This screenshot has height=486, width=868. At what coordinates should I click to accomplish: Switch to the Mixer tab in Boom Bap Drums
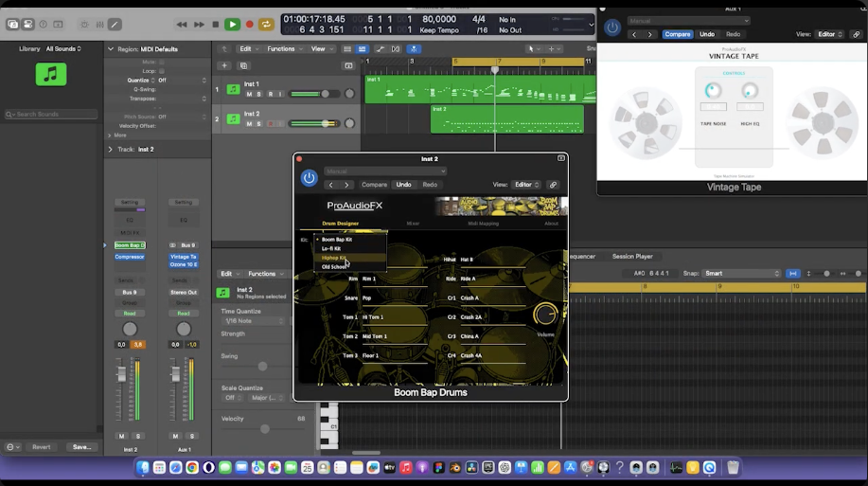pos(413,224)
